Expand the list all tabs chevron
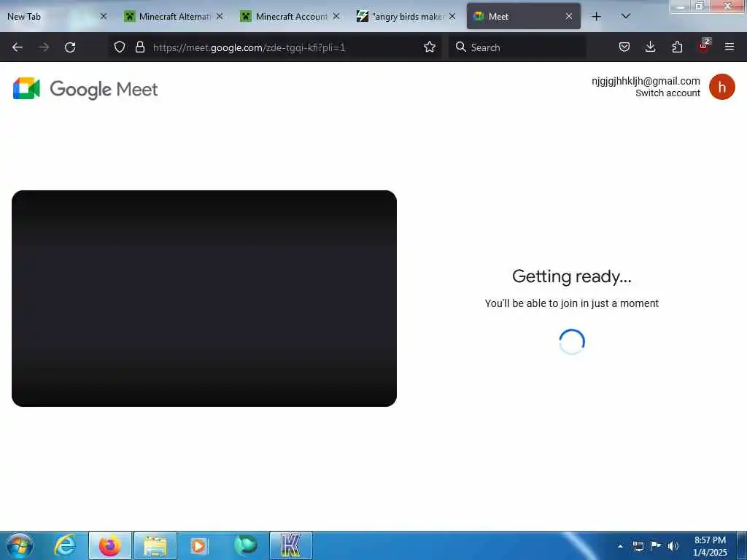Image resolution: width=747 pixels, height=560 pixels. [626, 16]
